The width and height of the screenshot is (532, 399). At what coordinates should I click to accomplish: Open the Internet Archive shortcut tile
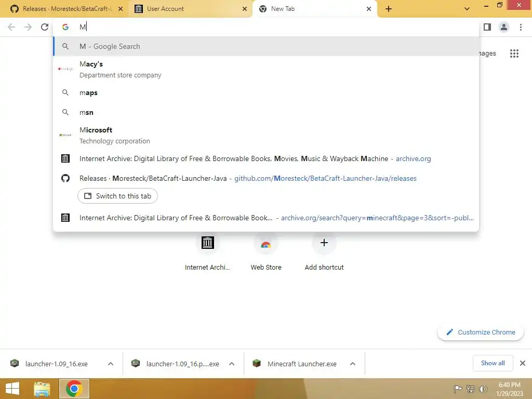(207, 251)
